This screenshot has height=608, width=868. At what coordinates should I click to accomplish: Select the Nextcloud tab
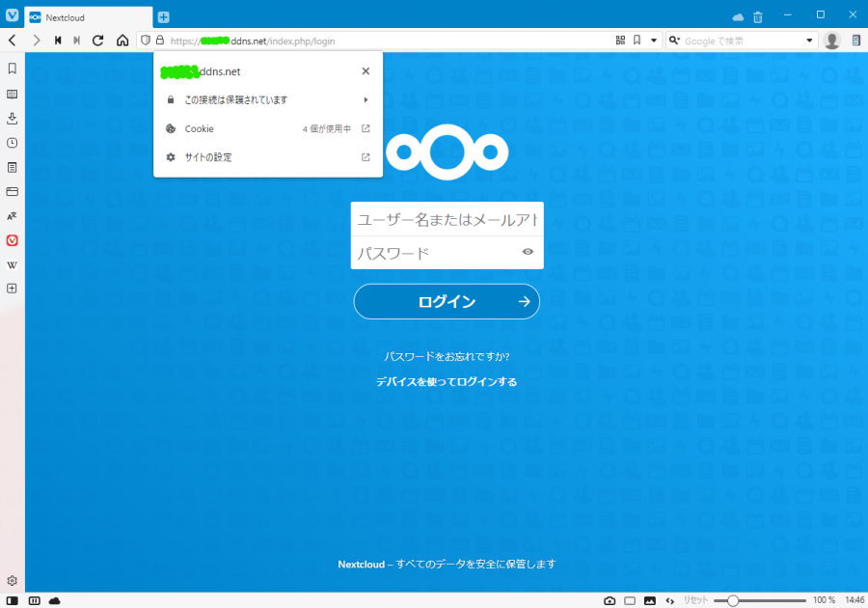[x=87, y=17]
